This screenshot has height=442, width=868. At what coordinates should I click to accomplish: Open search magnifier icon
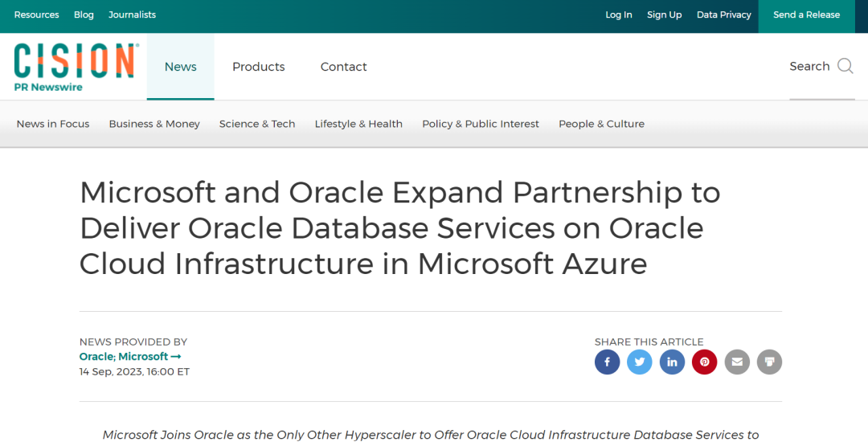845,66
